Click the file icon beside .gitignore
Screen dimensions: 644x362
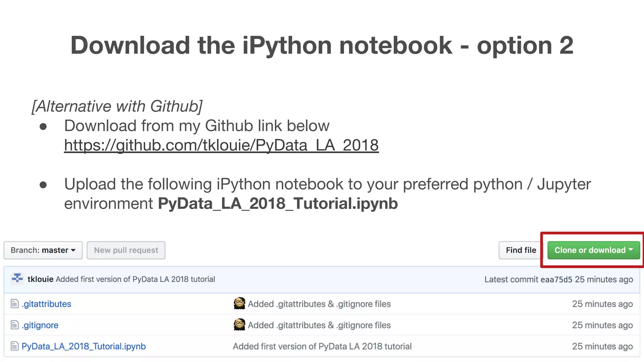click(14, 325)
